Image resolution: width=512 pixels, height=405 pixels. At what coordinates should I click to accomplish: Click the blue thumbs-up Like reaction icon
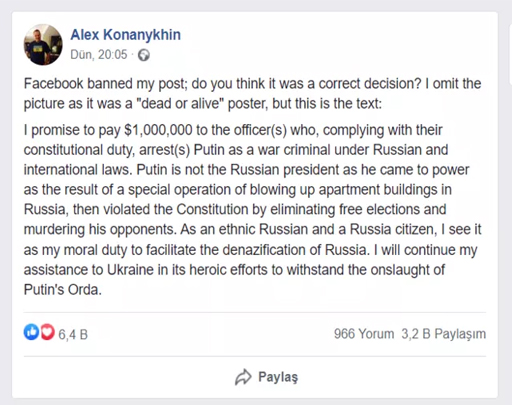(x=32, y=332)
